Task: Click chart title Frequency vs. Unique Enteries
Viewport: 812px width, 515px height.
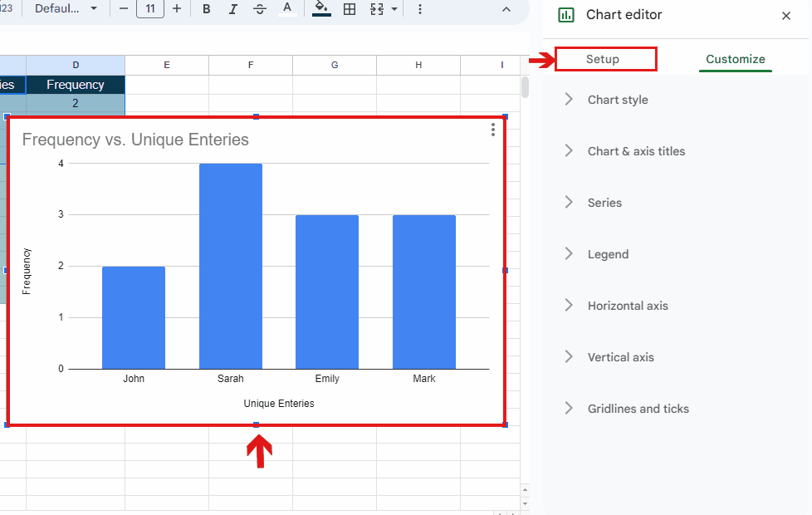Action: point(135,140)
